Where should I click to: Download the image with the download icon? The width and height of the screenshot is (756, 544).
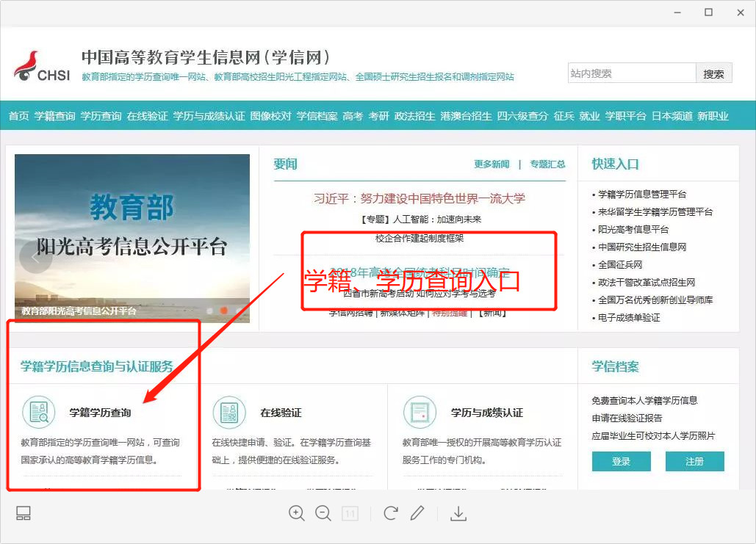tap(458, 513)
